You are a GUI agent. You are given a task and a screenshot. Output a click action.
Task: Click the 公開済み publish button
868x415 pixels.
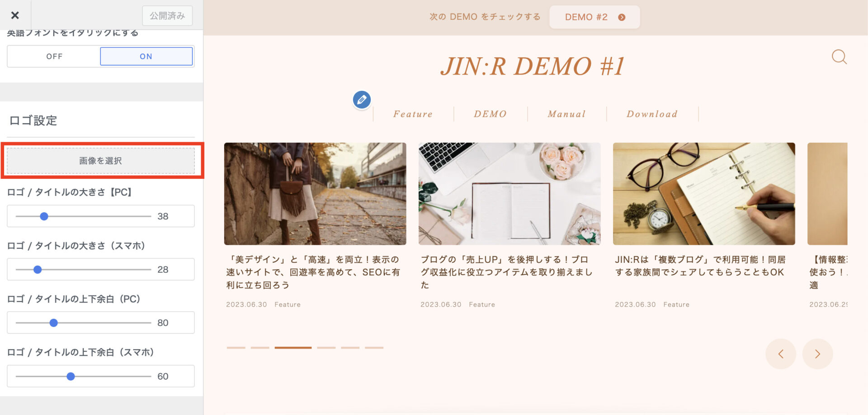pyautogui.click(x=167, y=16)
